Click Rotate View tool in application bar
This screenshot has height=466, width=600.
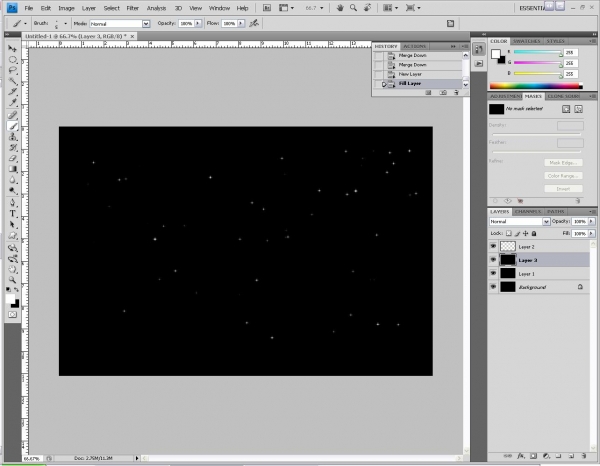click(x=367, y=8)
